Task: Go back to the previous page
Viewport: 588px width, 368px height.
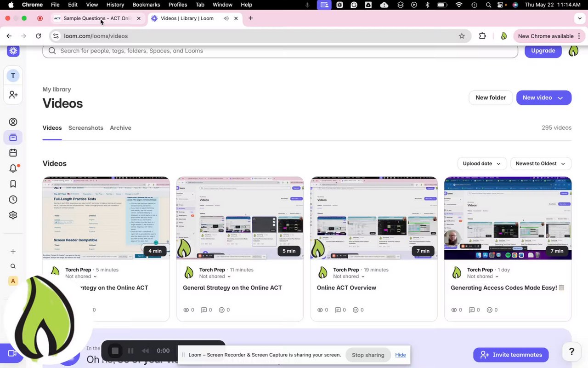Action: (9, 36)
